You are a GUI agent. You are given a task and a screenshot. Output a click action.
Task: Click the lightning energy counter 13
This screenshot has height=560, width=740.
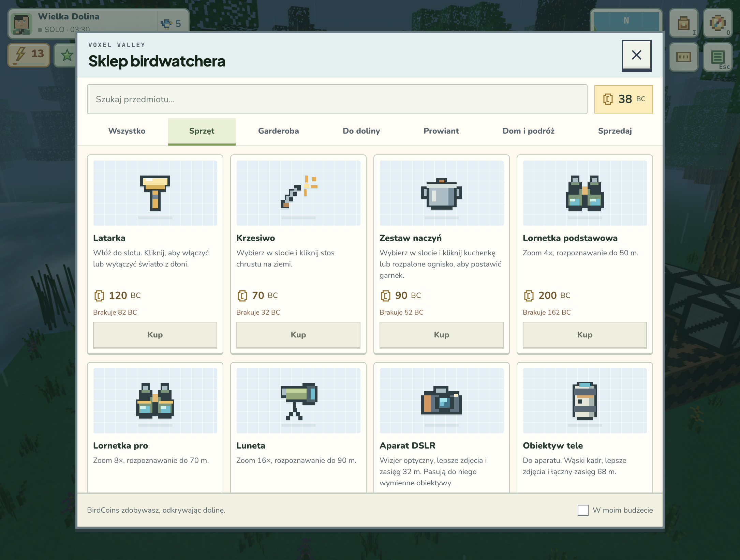click(29, 55)
